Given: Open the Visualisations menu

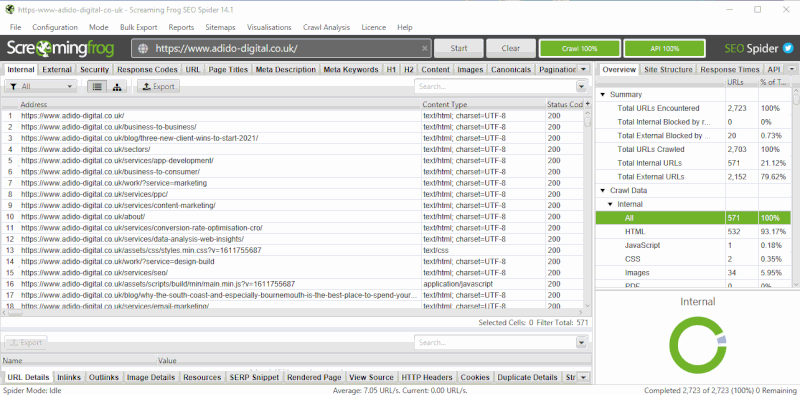Looking at the screenshot, I should pyautogui.click(x=269, y=28).
